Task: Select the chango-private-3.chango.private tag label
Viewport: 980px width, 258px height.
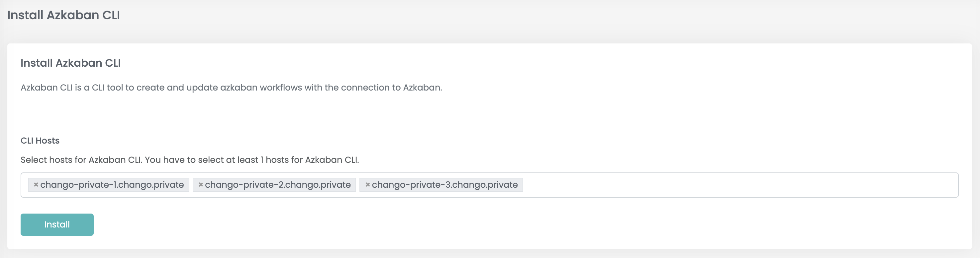Action: 445,185
